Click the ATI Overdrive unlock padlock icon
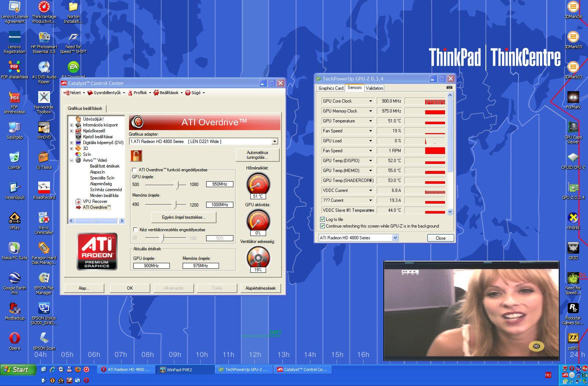The width and height of the screenshot is (588, 386). (x=136, y=155)
